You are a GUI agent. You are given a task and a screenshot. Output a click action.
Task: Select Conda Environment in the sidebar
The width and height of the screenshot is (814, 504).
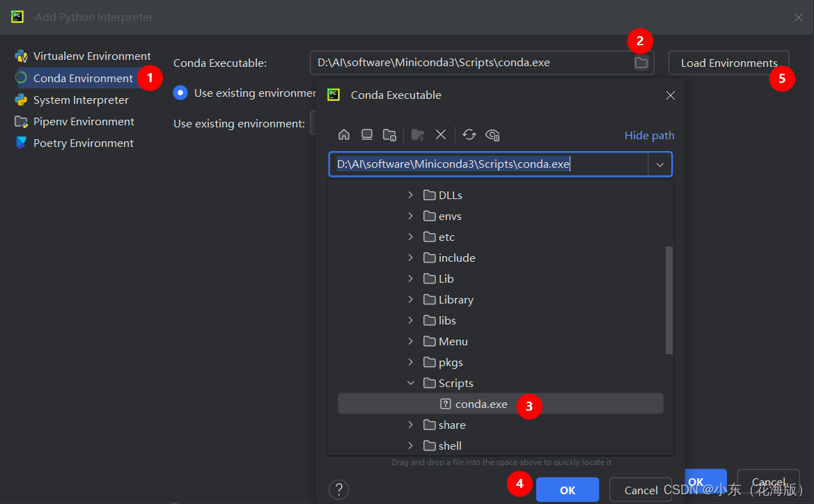tap(83, 79)
